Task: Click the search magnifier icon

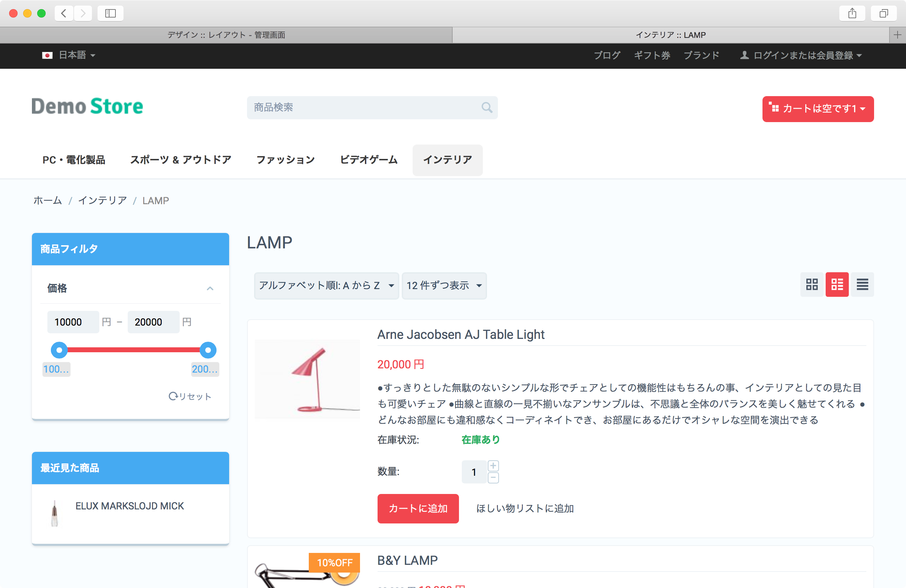Action: pyautogui.click(x=487, y=108)
